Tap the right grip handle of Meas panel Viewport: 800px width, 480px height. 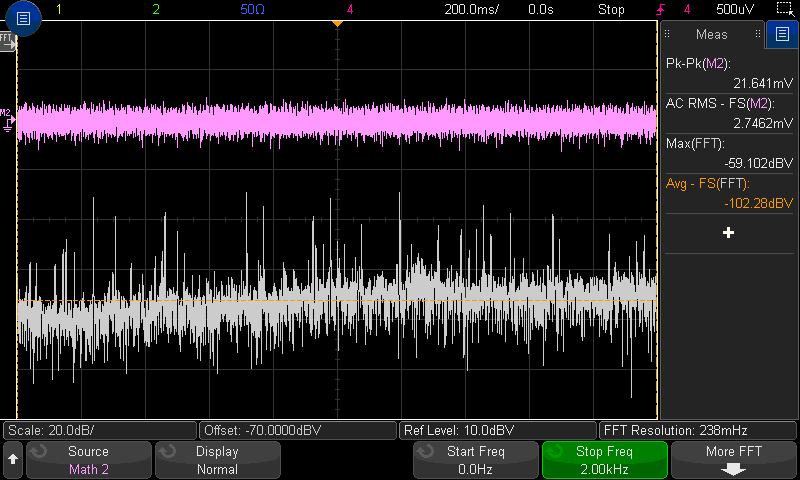[758, 34]
